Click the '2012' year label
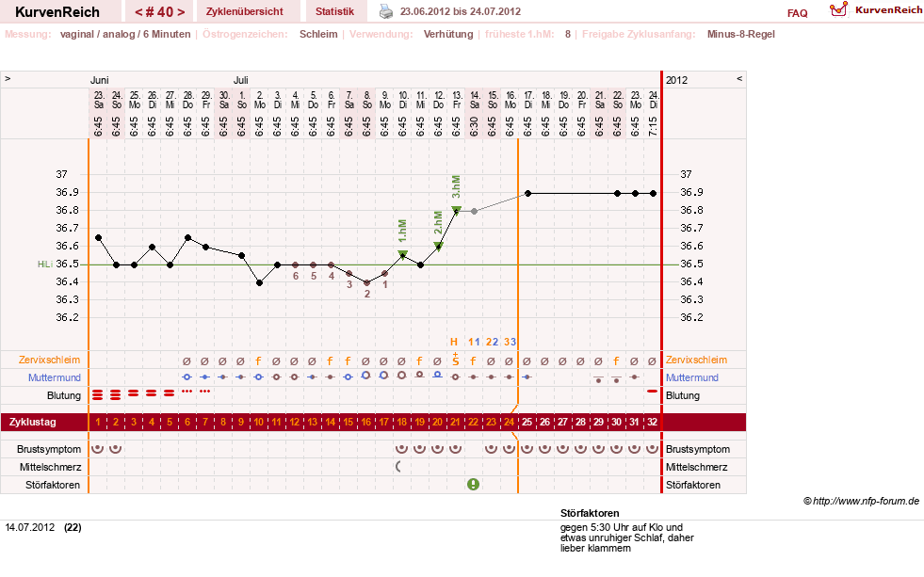Viewport: 924px width, 577px height. click(x=676, y=80)
